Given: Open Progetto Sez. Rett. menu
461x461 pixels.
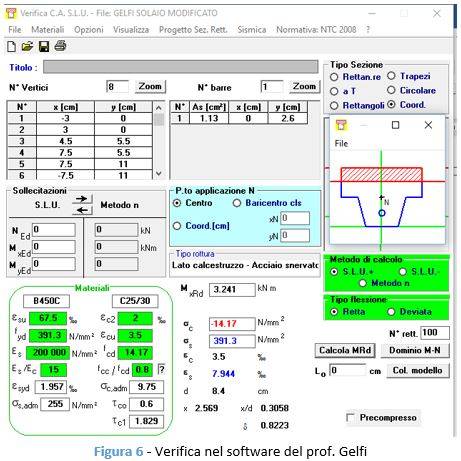Looking at the screenshot, I should pos(193,30).
